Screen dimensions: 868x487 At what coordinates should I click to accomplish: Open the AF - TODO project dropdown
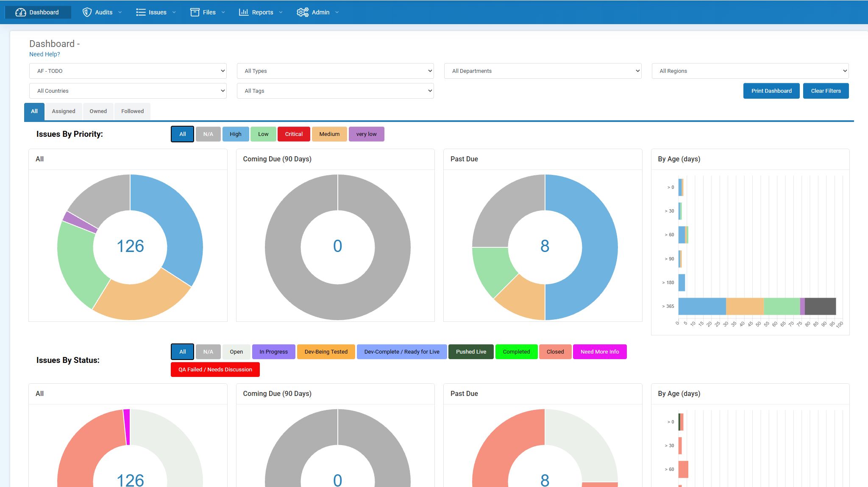pyautogui.click(x=128, y=71)
